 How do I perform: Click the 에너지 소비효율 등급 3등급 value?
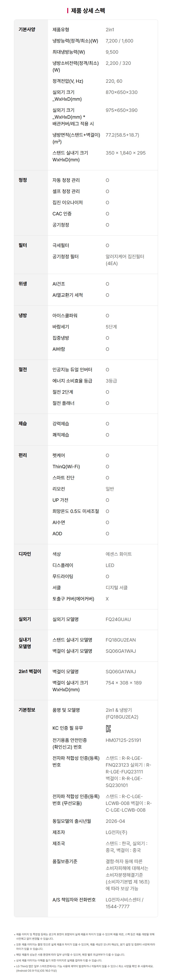tap(111, 381)
